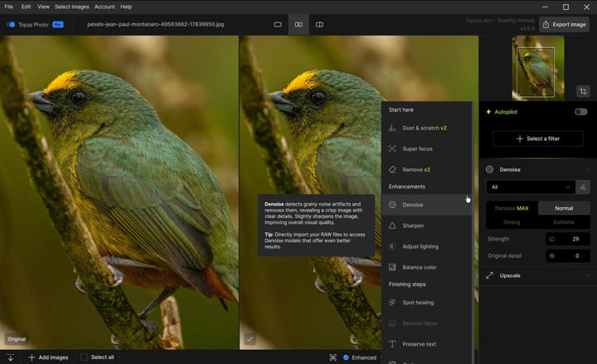The width and height of the screenshot is (597, 364).
Task: Click collapse tray arrow icon at bottom left
Action: tap(10, 357)
